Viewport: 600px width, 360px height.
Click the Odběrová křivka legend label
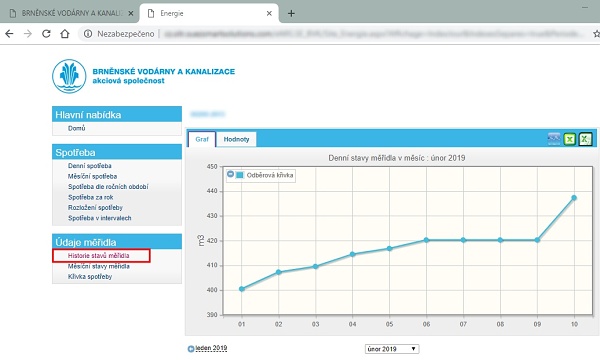tap(270, 175)
